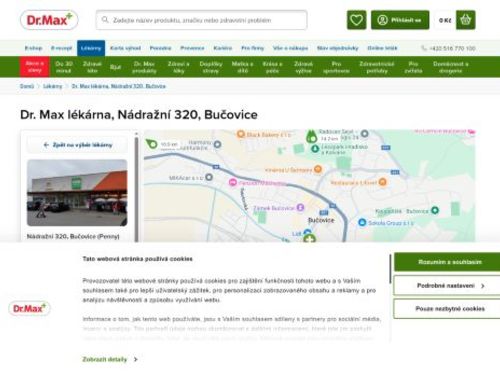This screenshot has height=375, width=500.
Task: Open the Zdraví a léky category menu
Action: click(x=179, y=67)
